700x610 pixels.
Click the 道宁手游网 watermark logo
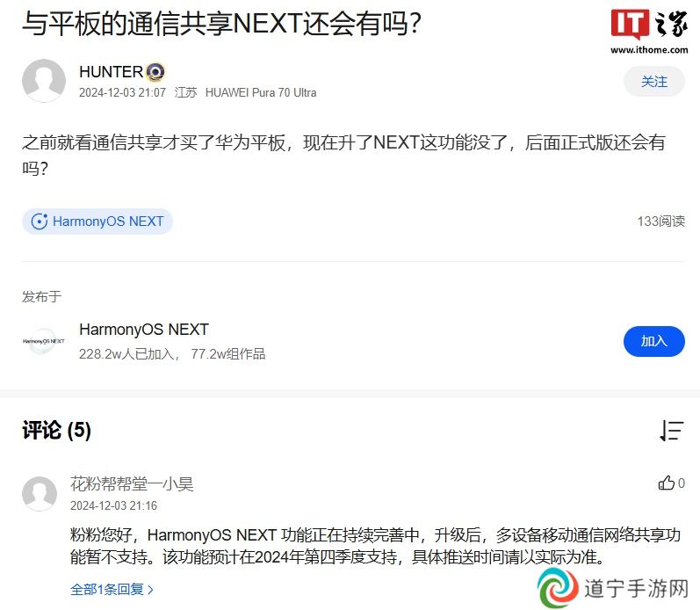point(613,588)
